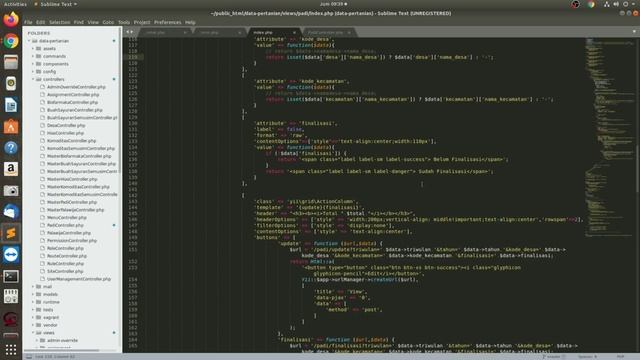Collapse the views folder

[x=33, y=333]
